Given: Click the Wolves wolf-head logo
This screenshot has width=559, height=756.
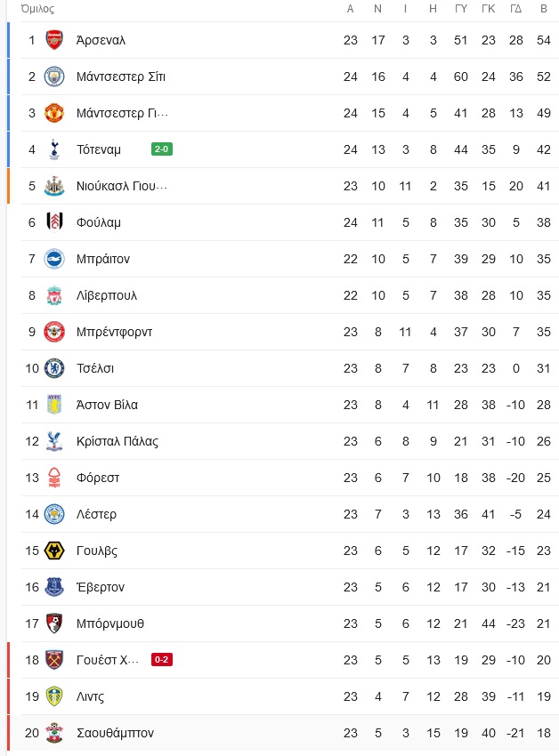Looking at the screenshot, I should coord(54,551).
